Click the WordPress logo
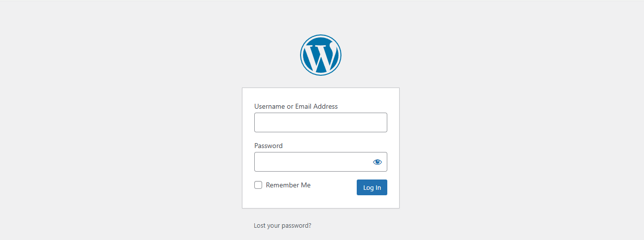 (x=320, y=55)
